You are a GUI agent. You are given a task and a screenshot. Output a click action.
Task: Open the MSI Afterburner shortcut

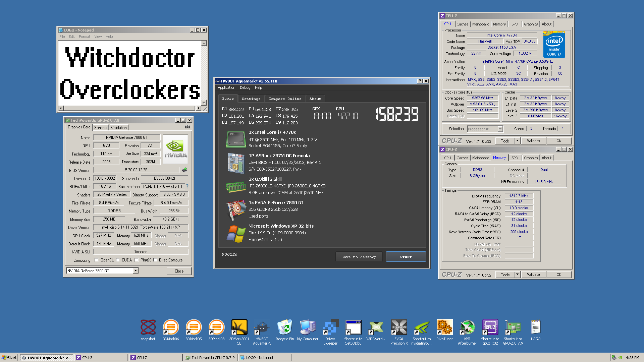467,327
